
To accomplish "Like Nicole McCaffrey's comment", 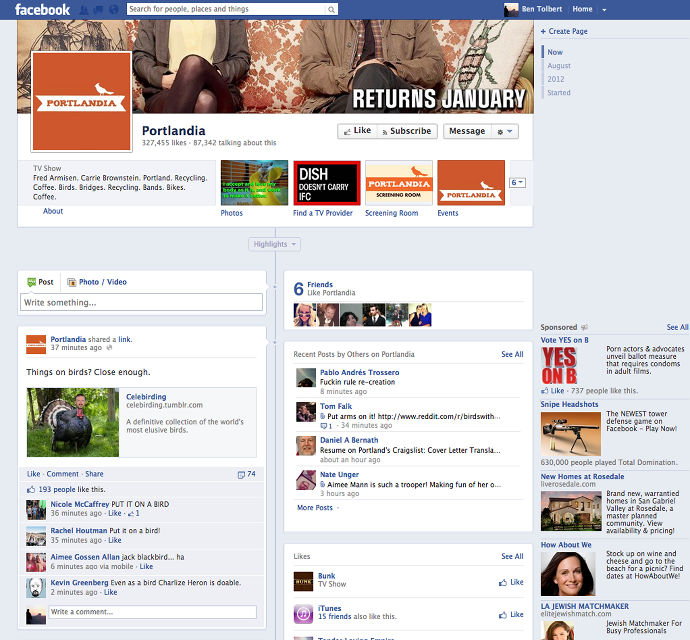I will coord(114,513).
